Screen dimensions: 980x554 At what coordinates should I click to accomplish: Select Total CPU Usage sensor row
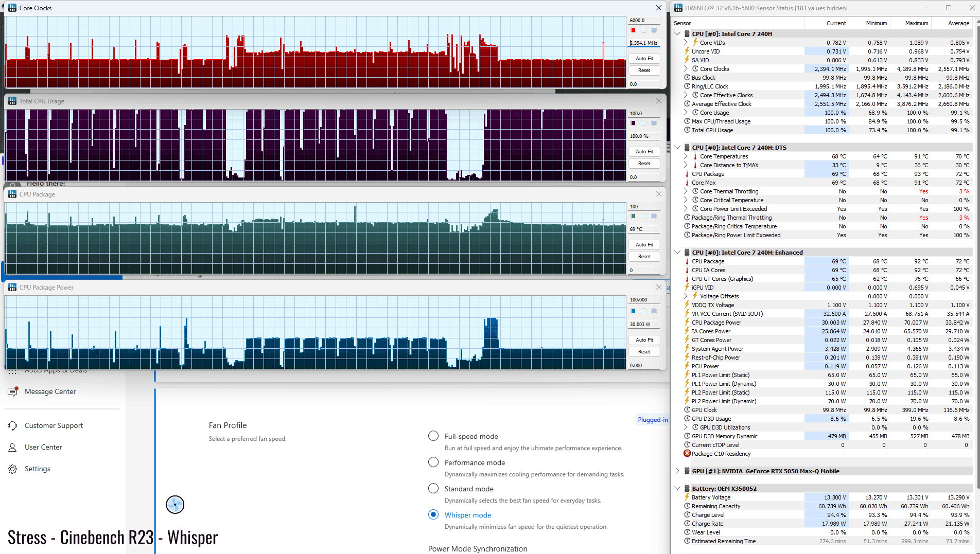(x=828, y=130)
